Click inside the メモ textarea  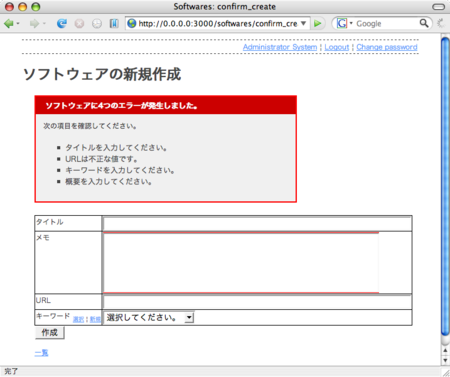[x=241, y=262]
